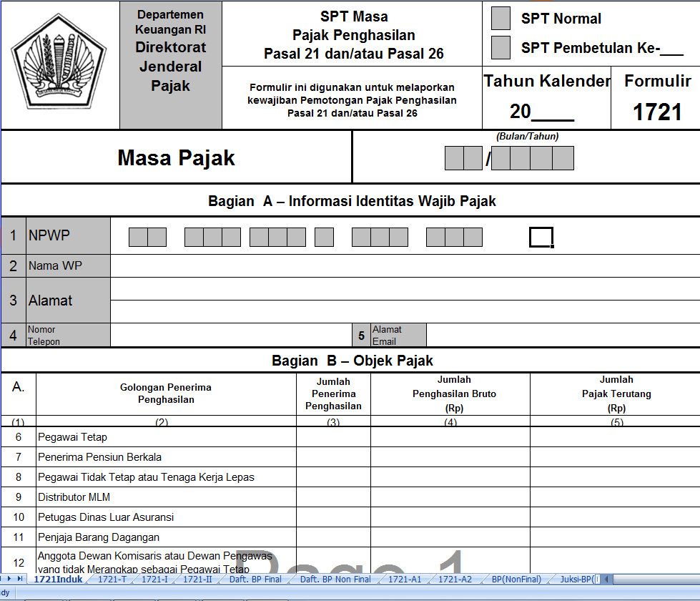Image resolution: width=700 pixels, height=601 pixels.
Task: Select the Nama WP entry field
Action: (x=405, y=266)
